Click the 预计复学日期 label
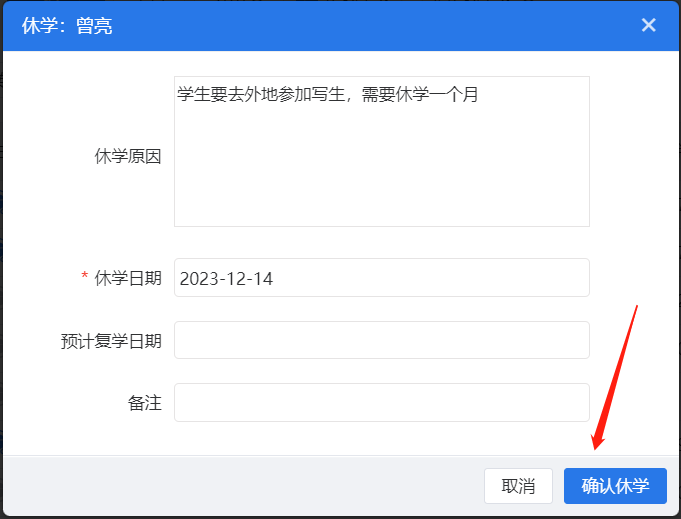The image size is (681, 519). pyautogui.click(x=111, y=341)
